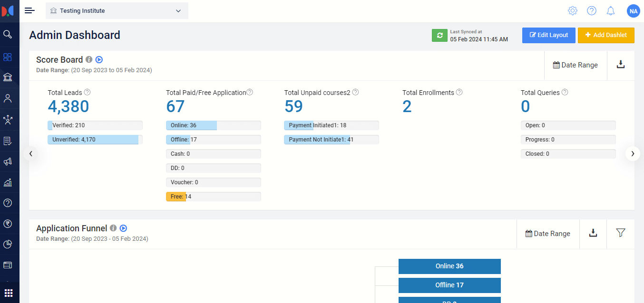644x303 pixels.
Task: Click the rupee payments icon in the sidebar
Action: pos(8,224)
